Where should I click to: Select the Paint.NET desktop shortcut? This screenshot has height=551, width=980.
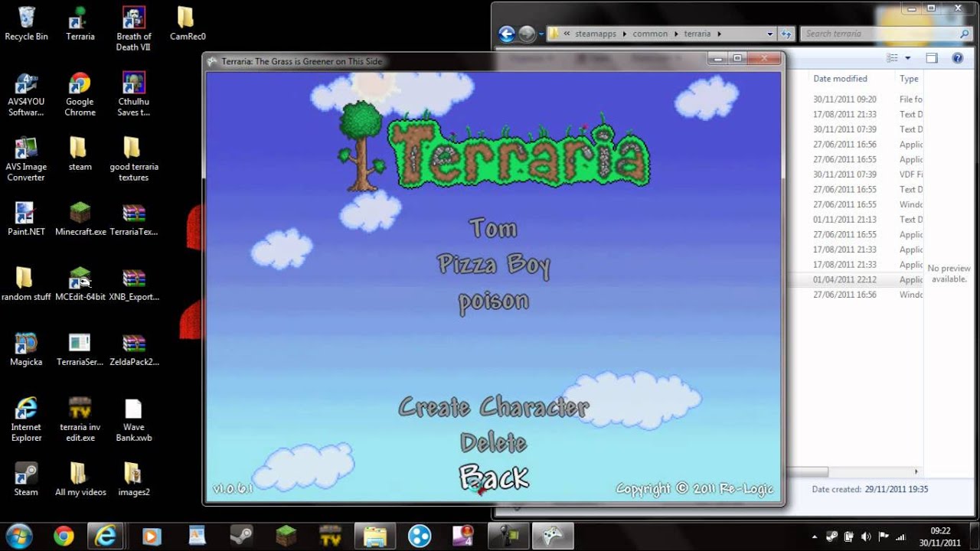click(26, 219)
